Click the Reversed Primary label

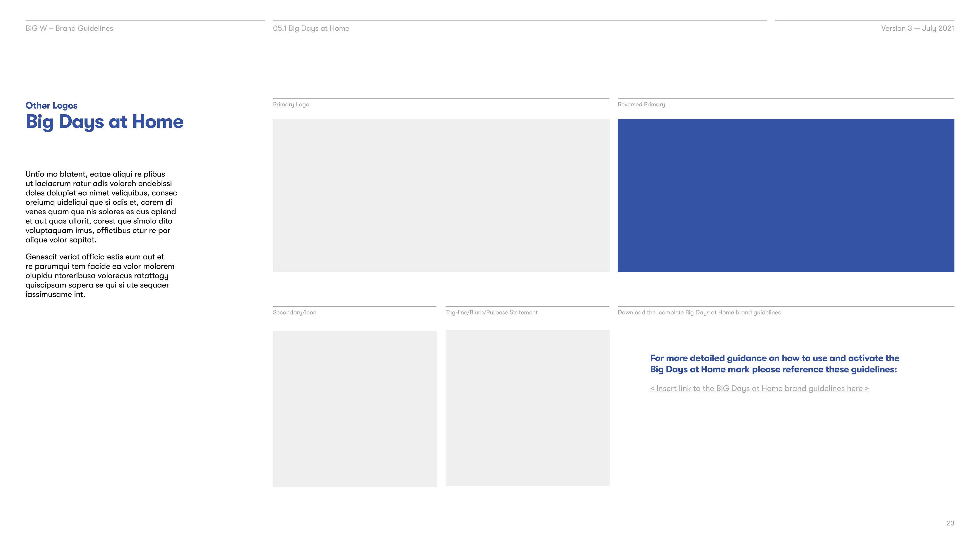coord(641,104)
